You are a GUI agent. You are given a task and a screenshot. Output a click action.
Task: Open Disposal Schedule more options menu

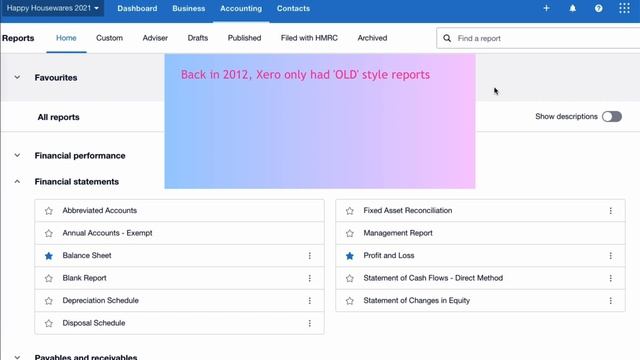[309, 323]
